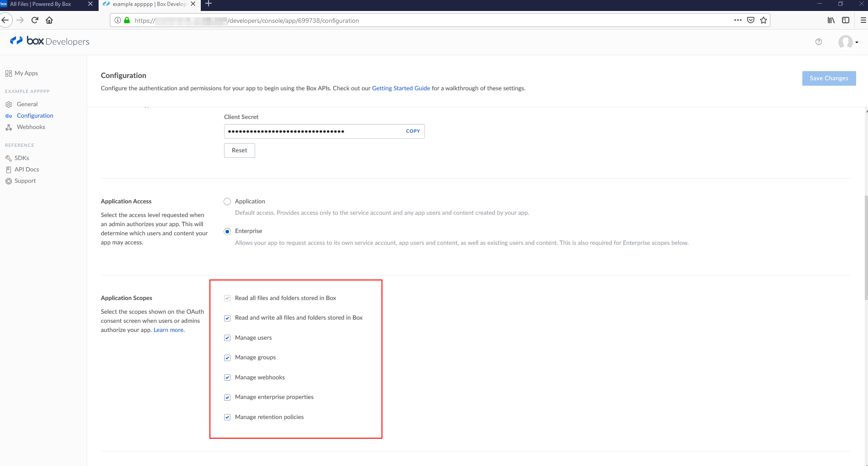Select the Enterprise access radio button
This screenshot has width=868, height=466.
pos(227,232)
